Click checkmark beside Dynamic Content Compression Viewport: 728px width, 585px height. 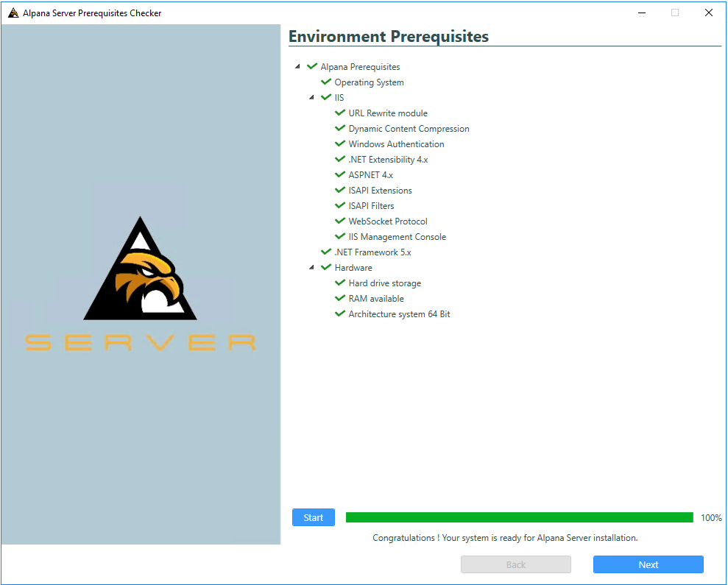tap(340, 128)
